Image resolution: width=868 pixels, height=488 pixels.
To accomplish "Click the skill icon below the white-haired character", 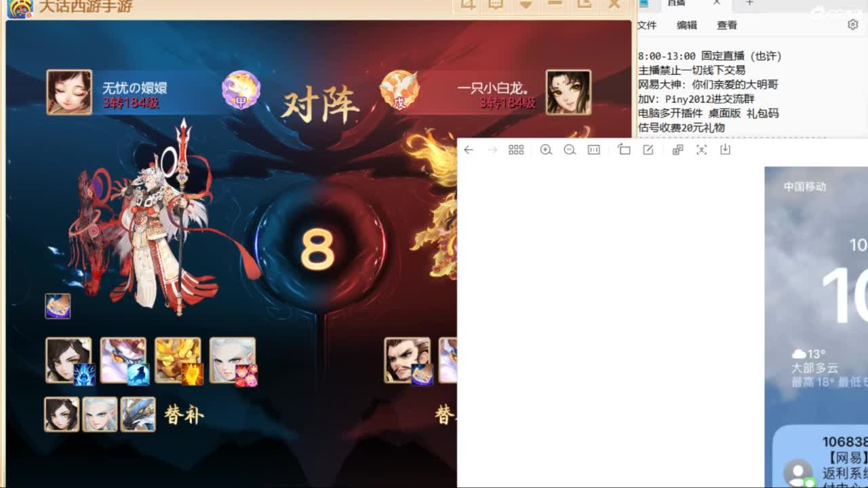I will [58, 306].
